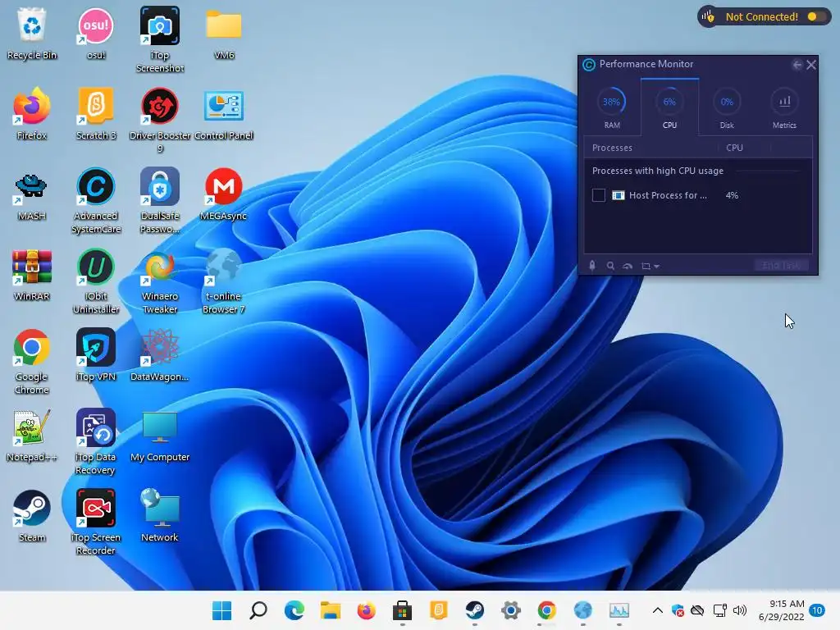Select the iTop Screen Recorder desktop icon
This screenshot has width=840, height=630.
[96, 522]
